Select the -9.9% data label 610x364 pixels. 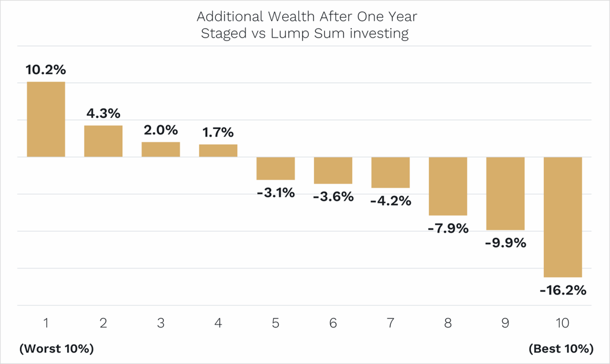click(505, 243)
